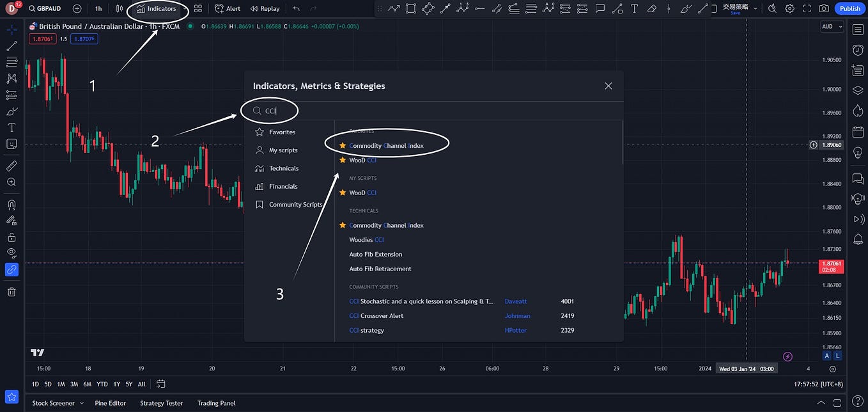Select the brush tool in left toolbar
Viewport: 868px width, 412px height.
(12, 111)
